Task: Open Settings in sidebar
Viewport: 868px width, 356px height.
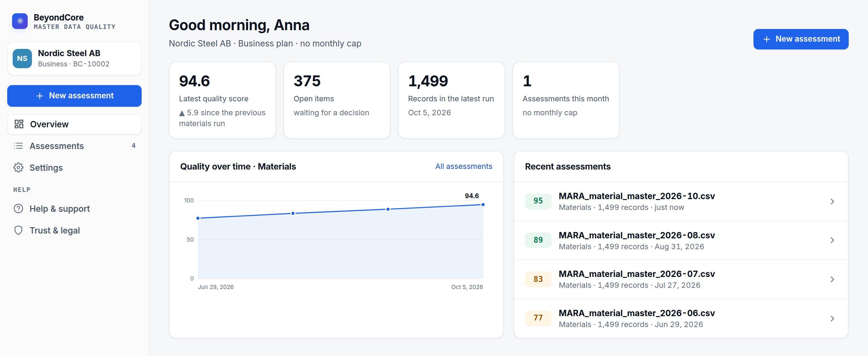Action: coord(74,168)
